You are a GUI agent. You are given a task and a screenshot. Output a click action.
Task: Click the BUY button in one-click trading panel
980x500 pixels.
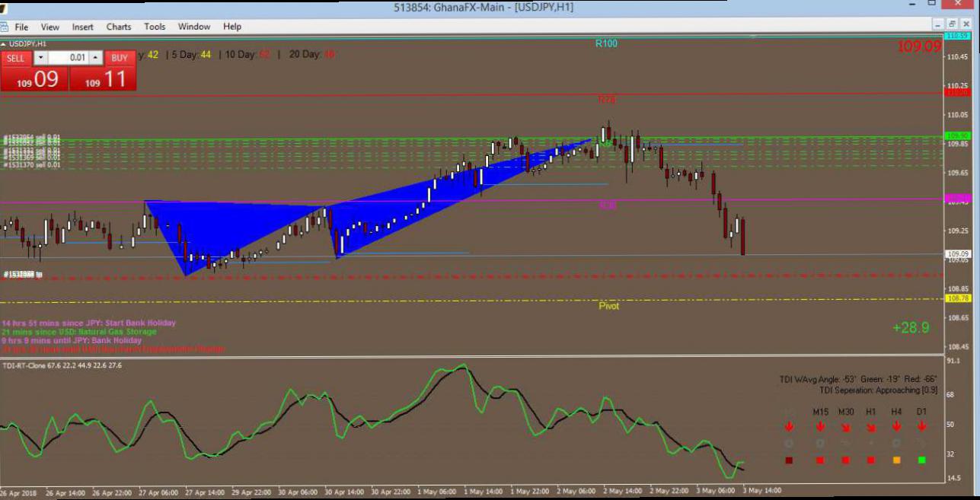[x=120, y=58]
